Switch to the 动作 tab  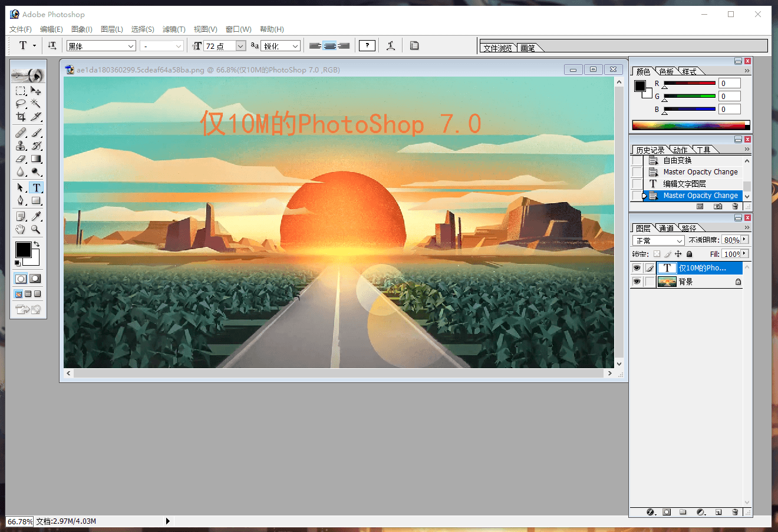coord(681,150)
